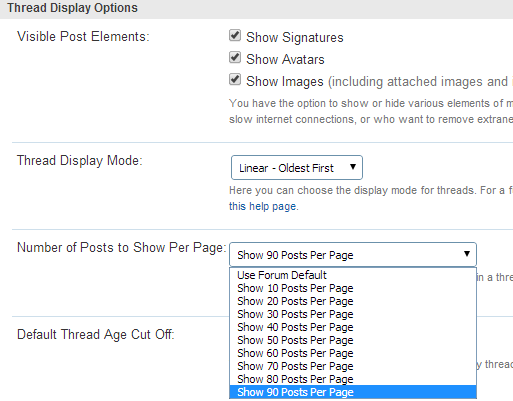Click the Show Avatars label text
This screenshot has width=513, height=401.
(285, 59)
